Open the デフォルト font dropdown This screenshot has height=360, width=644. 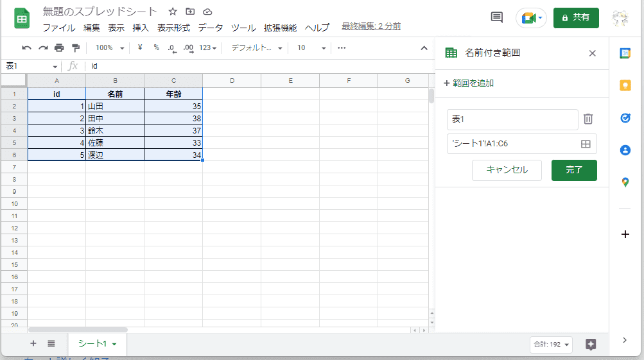[257, 48]
